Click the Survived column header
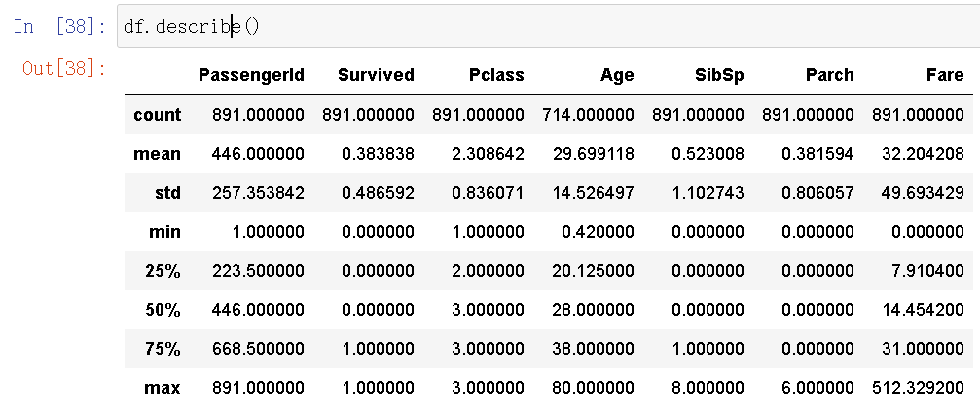 (376, 75)
